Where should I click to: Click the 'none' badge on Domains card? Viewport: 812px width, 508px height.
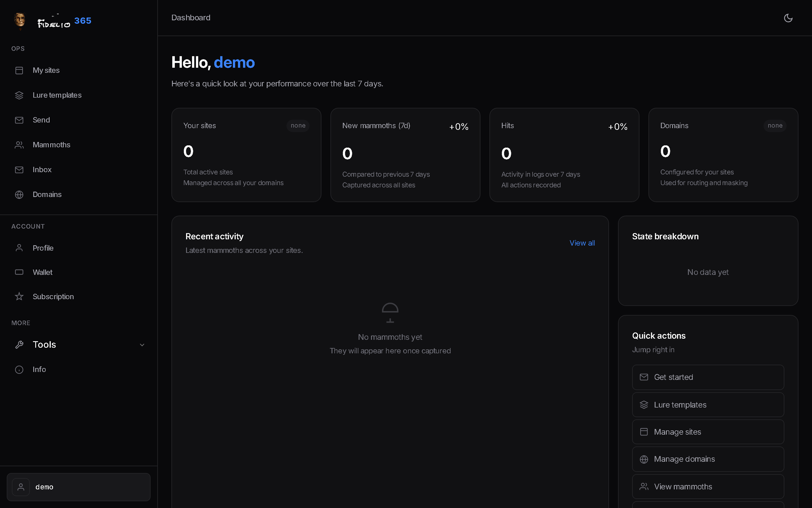coord(775,126)
